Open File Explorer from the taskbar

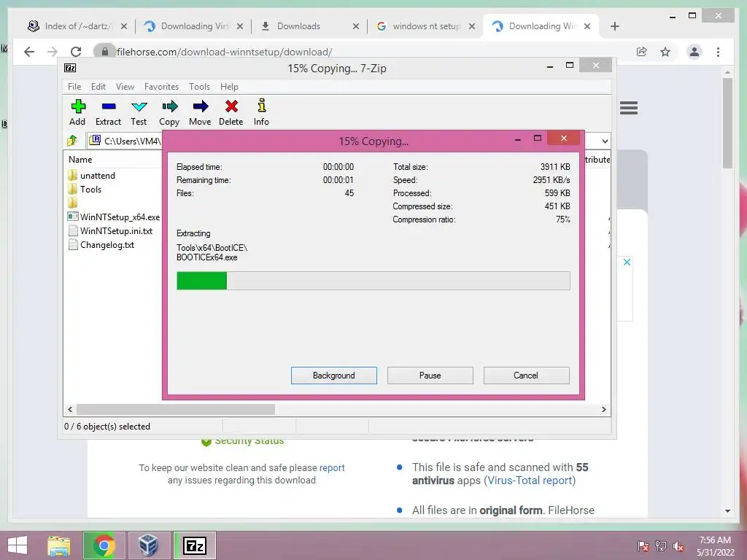click(58, 545)
